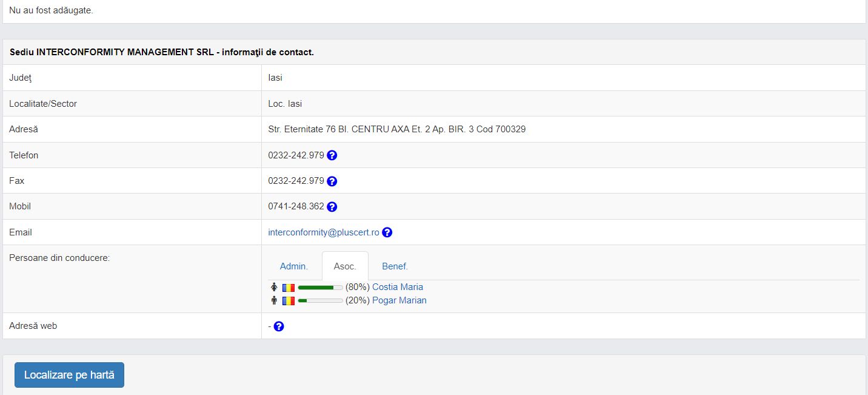Click the Email label
The width and height of the screenshot is (868, 395).
tap(21, 232)
